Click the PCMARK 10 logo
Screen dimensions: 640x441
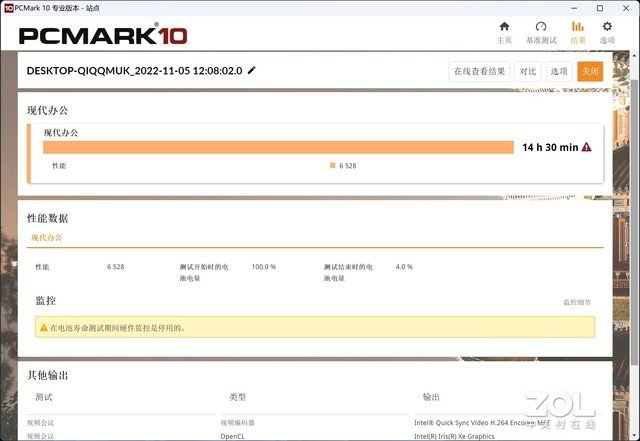pyautogui.click(x=103, y=35)
